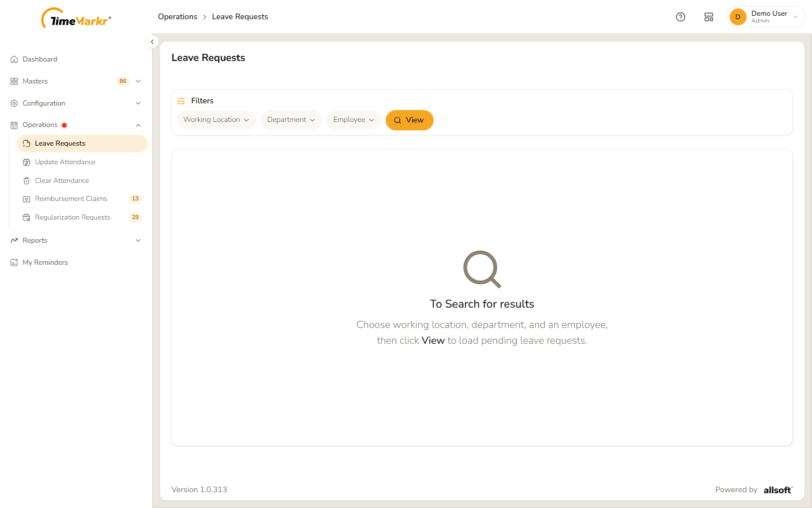812x508 pixels.
Task: Click the red Operations notification dot
Action: [x=64, y=125]
